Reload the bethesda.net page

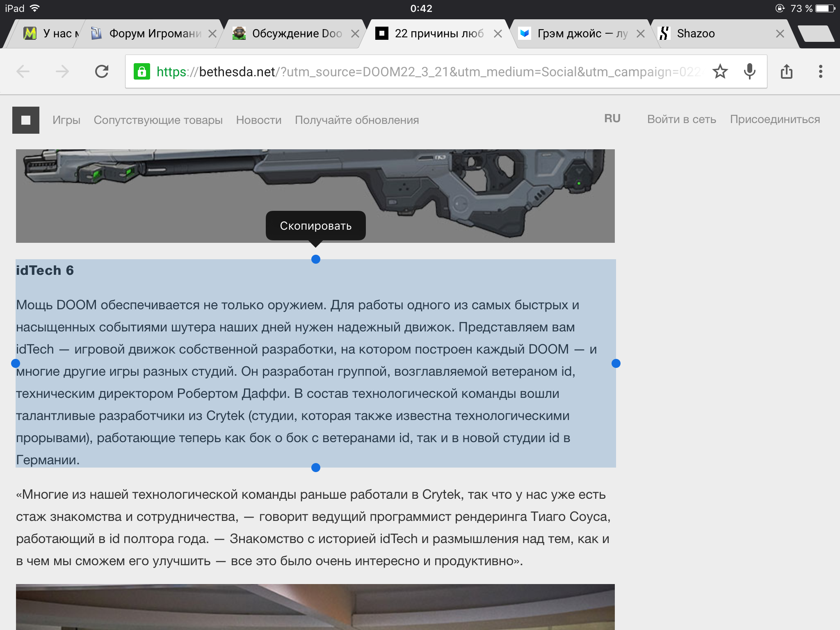click(102, 71)
